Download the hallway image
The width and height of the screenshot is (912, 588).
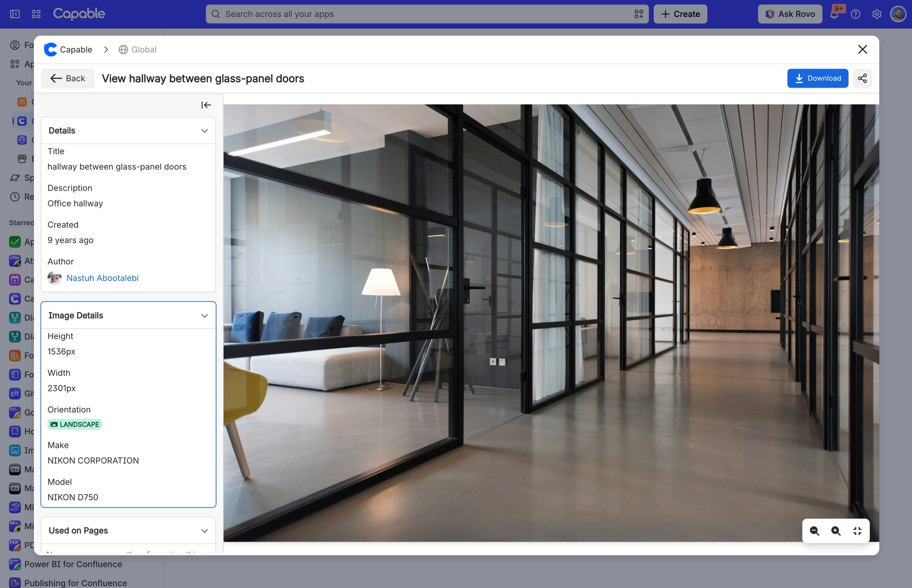818,78
